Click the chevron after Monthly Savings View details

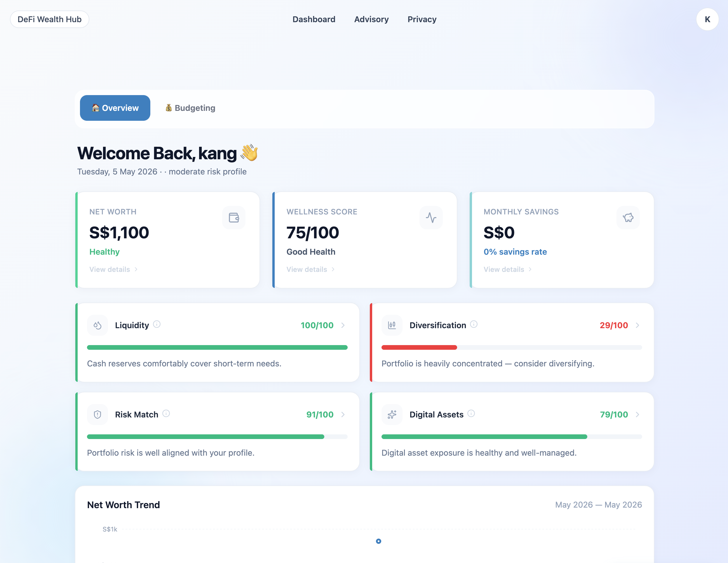[530, 269]
